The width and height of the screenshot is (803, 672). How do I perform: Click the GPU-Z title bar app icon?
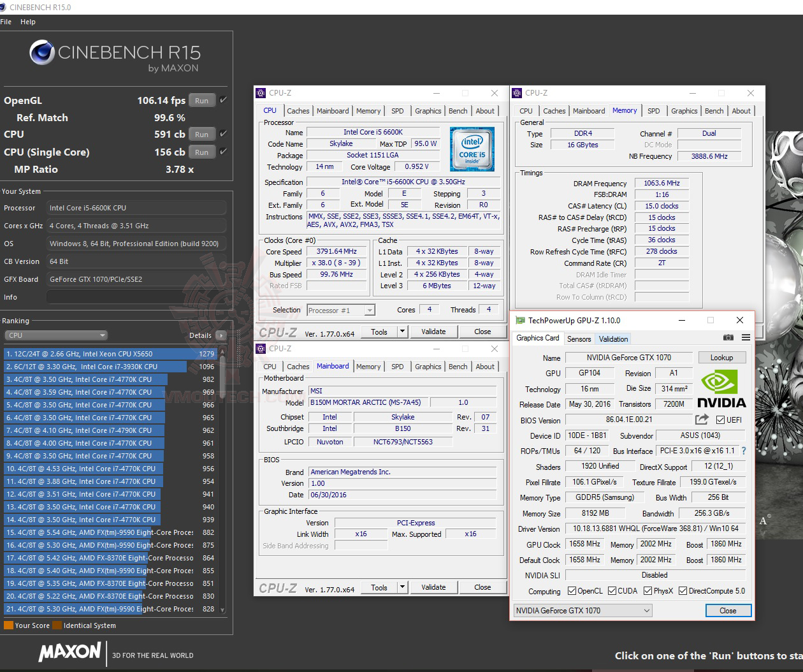point(520,320)
